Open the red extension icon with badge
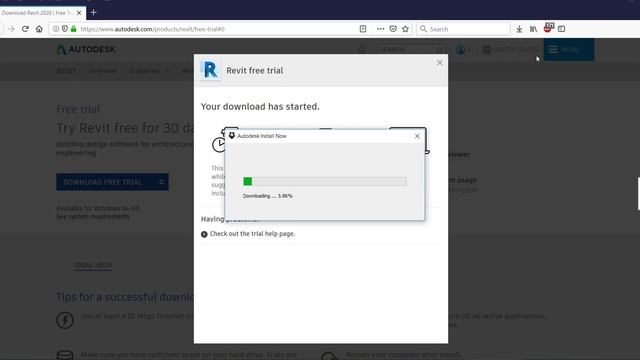Image resolution: width=640 pixels, height=360 pixels. pos(549,28)
